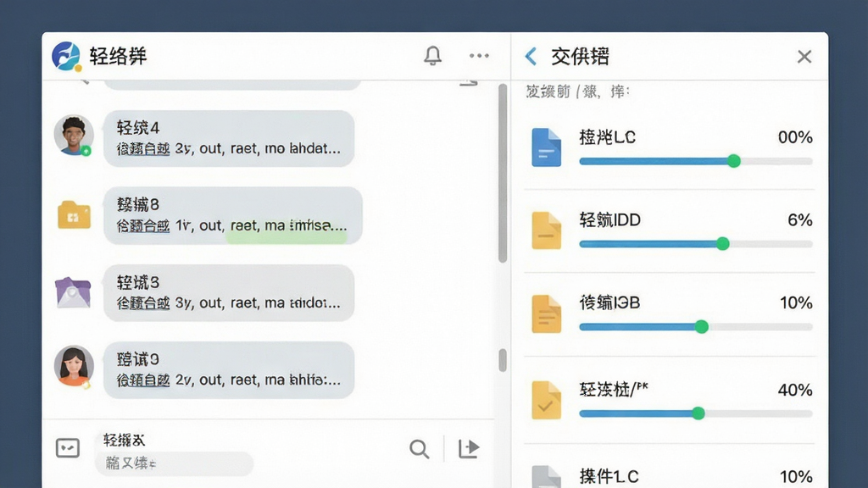Open the blue document icon beside 00% file
868x488 pixels.
pos(547,147)
